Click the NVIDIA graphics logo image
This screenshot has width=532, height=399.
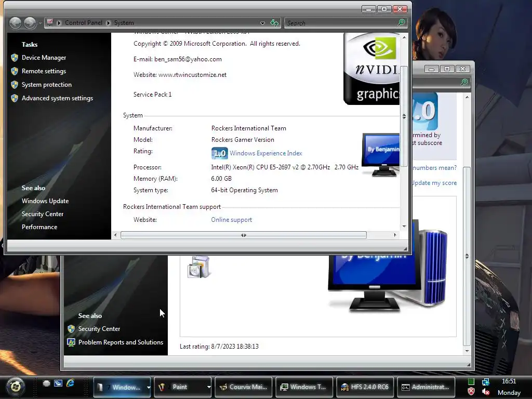coord(372,69)
